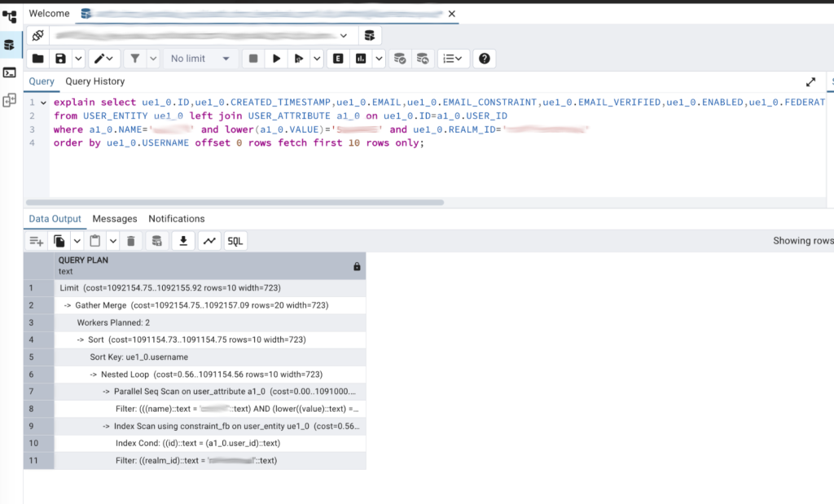Expand the save file options arrow
This screenshot has width=834, height=504.
click(x=78, y=59)
